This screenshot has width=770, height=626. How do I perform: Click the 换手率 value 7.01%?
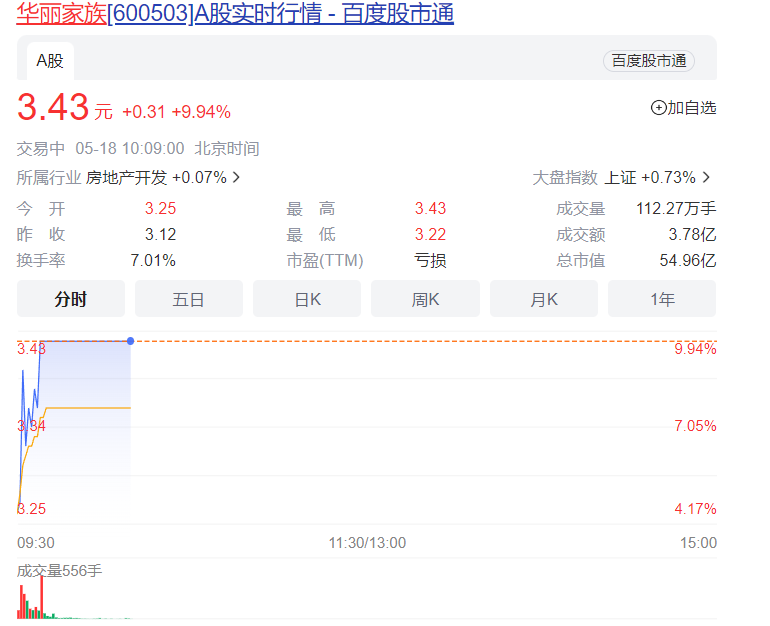point(153,260)
